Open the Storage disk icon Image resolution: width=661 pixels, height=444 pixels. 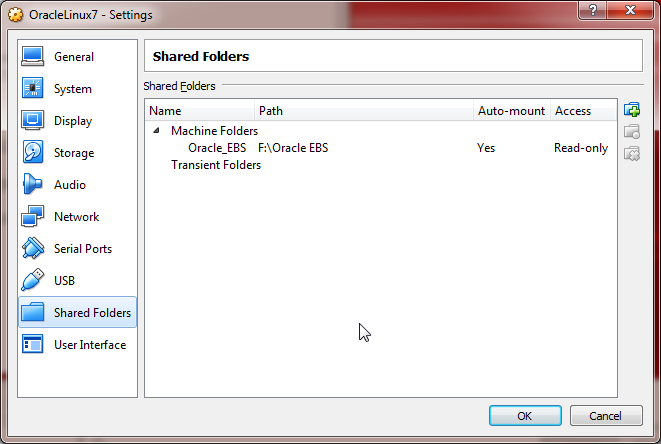point(33,153)
